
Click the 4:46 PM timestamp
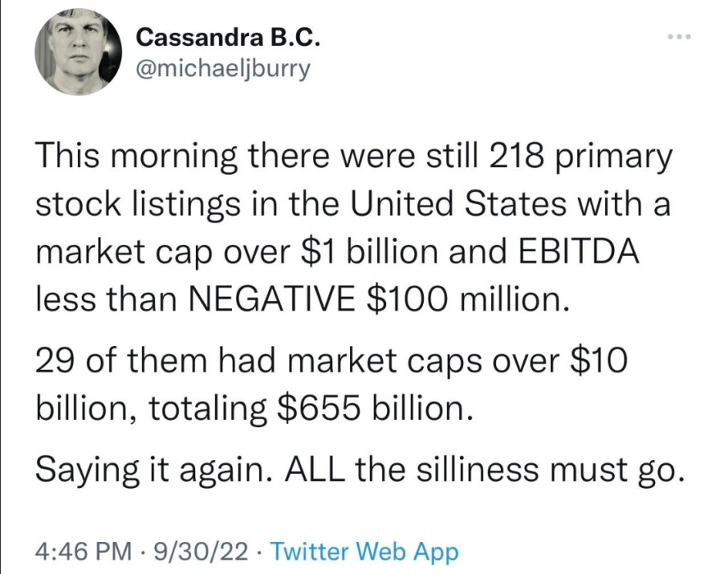pos(83,551)
